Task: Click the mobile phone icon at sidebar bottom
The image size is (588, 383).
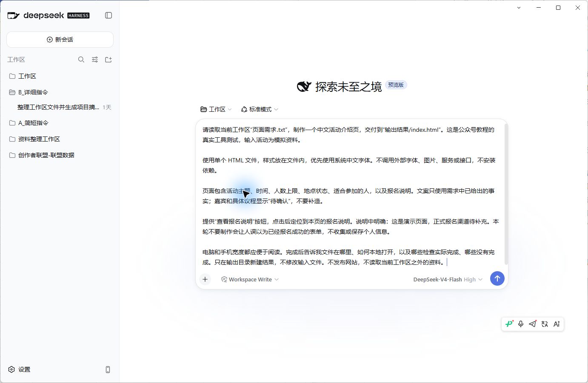Action: tap(108, 369)
